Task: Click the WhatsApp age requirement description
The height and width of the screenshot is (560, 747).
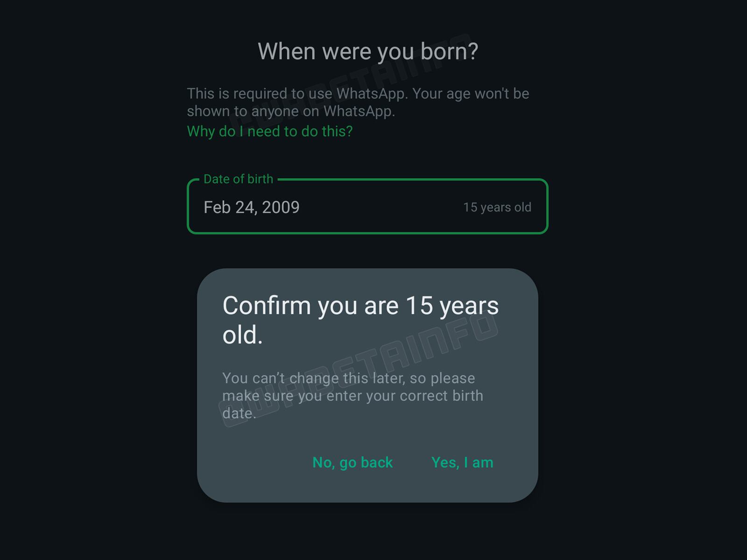Action: [357, 102]
